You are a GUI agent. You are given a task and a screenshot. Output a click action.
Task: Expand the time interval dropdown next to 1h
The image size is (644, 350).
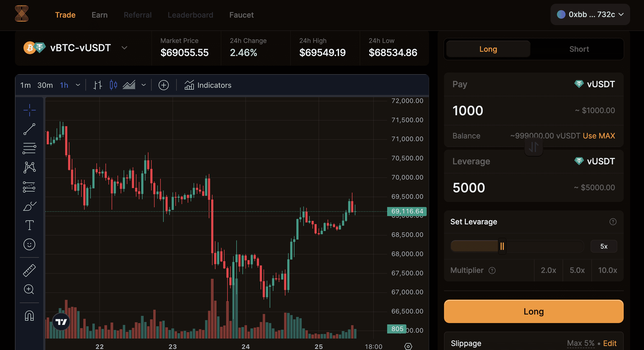click(x=78, y=85)
